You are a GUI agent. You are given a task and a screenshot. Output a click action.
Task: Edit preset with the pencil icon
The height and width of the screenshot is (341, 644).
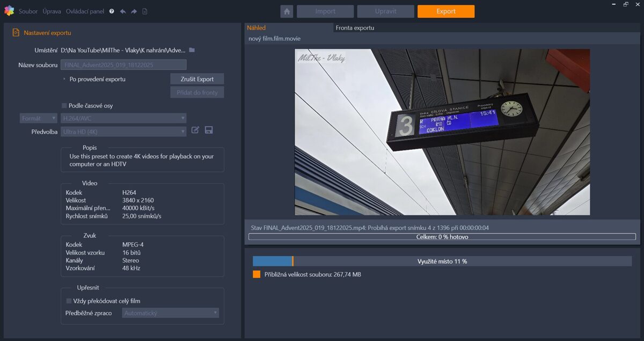click(195, 130)
